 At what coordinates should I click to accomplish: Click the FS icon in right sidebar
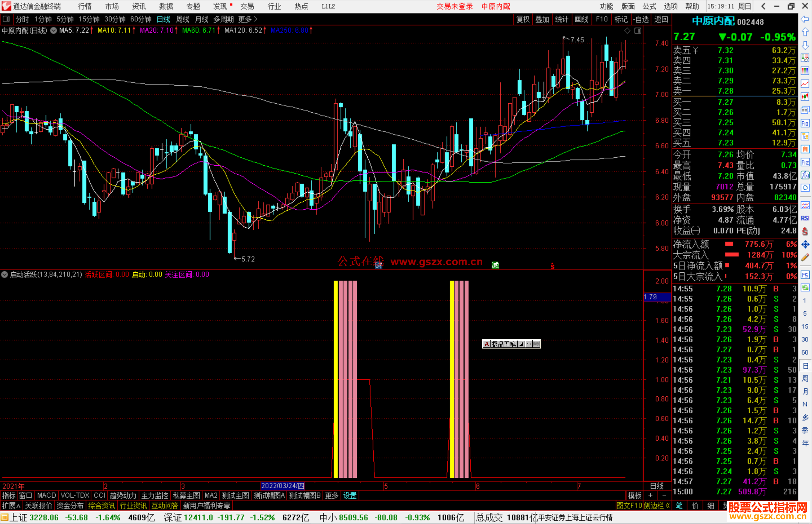805,275
